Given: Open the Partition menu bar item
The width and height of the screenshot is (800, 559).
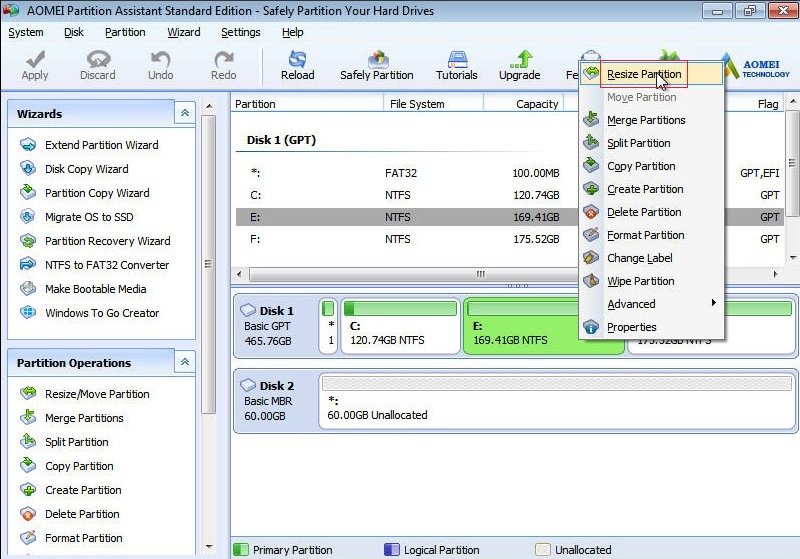Looking at the screenshot, I should point(125,32).
